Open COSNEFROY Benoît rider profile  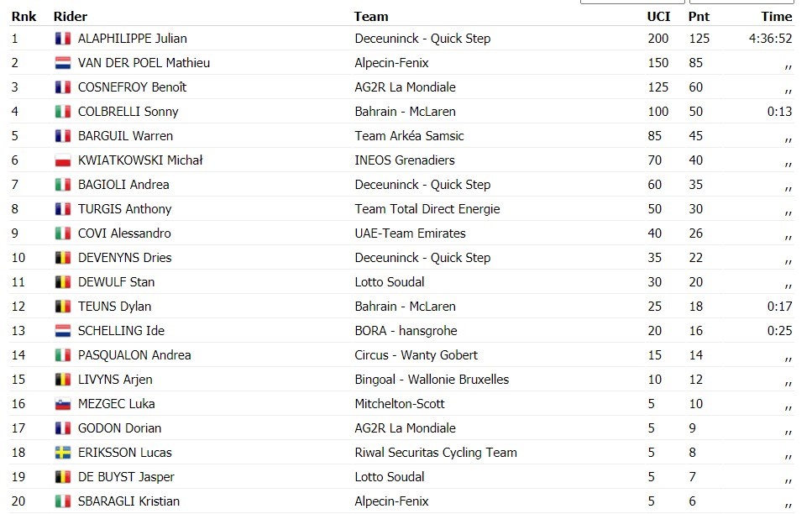[132, 87]
